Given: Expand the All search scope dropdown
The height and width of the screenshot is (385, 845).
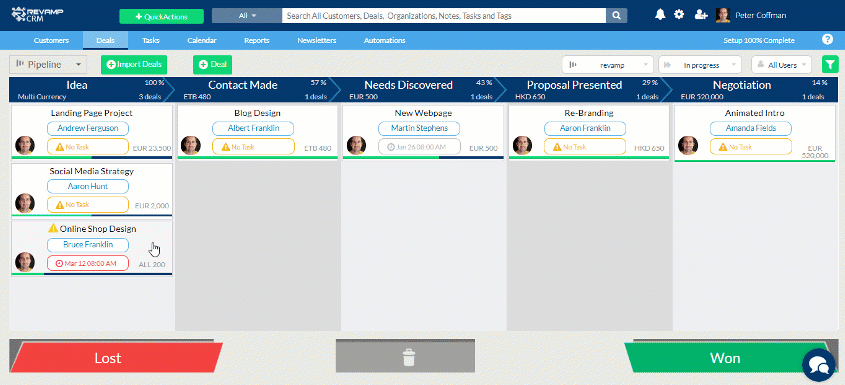Looking at the screenshot, I should pyautogui.click(x=247, y=16).
